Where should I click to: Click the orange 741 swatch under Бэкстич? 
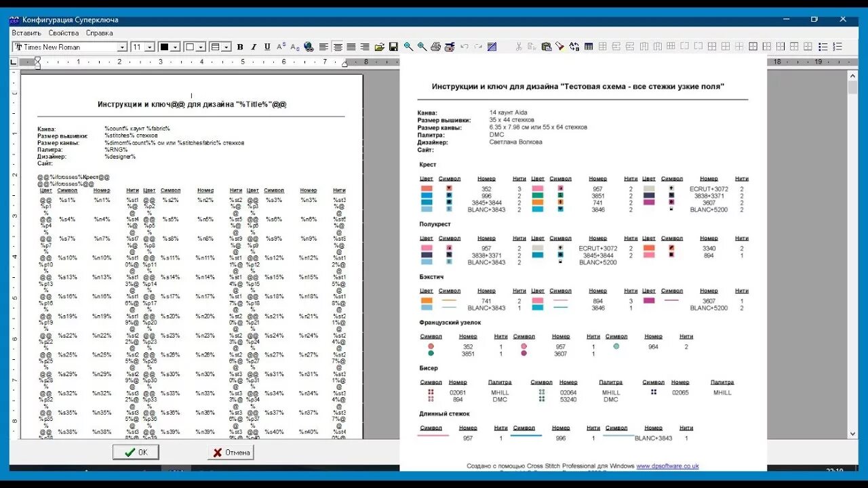427,300
